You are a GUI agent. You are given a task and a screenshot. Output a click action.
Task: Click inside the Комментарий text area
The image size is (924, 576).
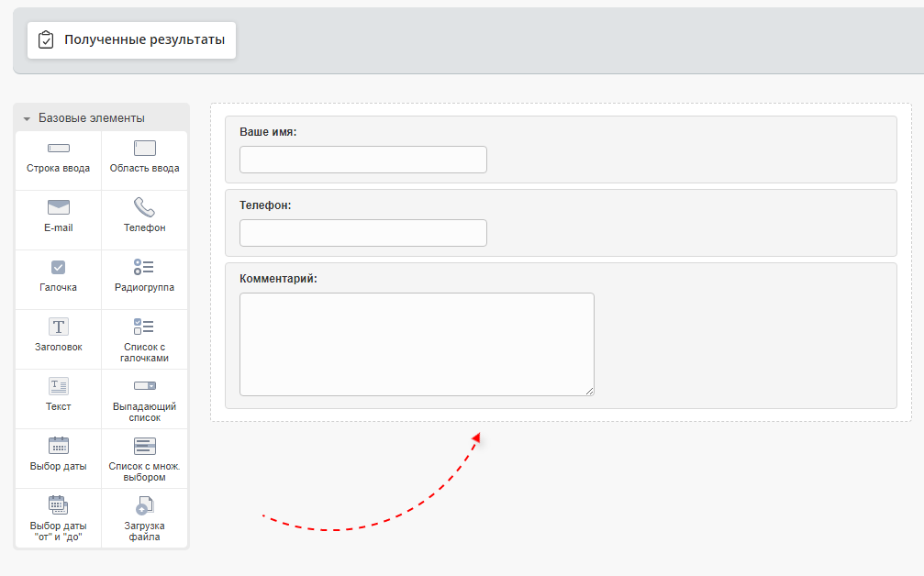point(417,344)
